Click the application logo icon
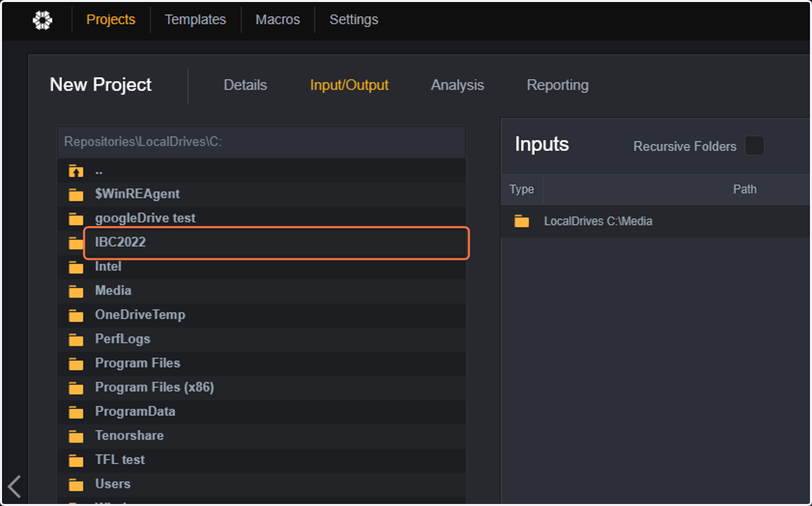The width and height of the screenshot is (812, 506). pos(42,20)
